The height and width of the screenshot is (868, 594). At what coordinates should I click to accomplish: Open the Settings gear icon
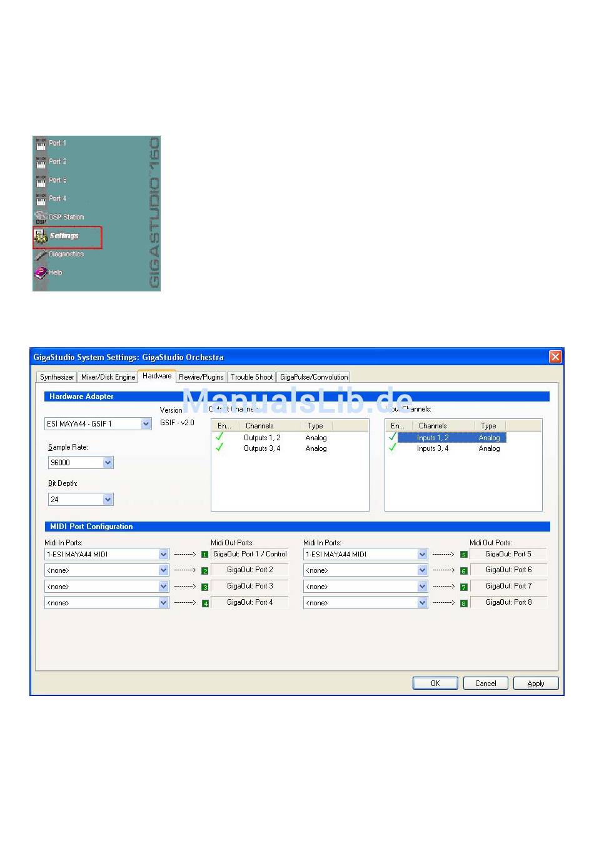(x=41, y=236)
